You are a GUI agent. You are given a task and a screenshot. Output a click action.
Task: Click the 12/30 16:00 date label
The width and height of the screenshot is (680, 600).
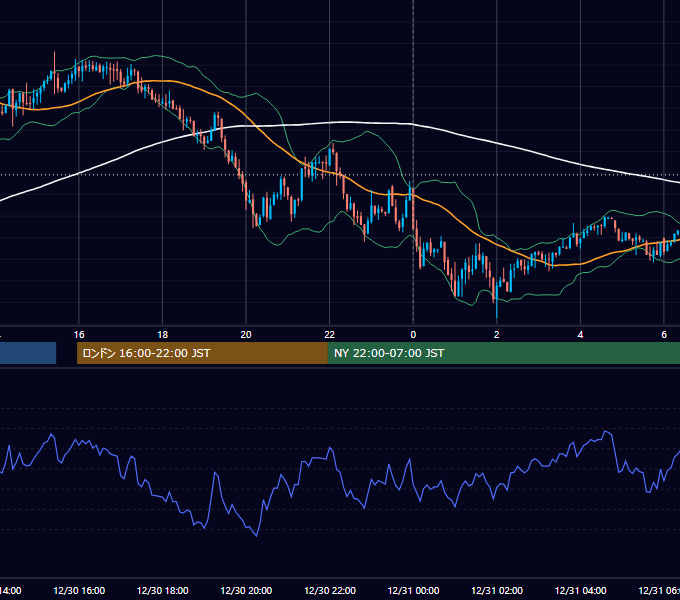(79, 591)
